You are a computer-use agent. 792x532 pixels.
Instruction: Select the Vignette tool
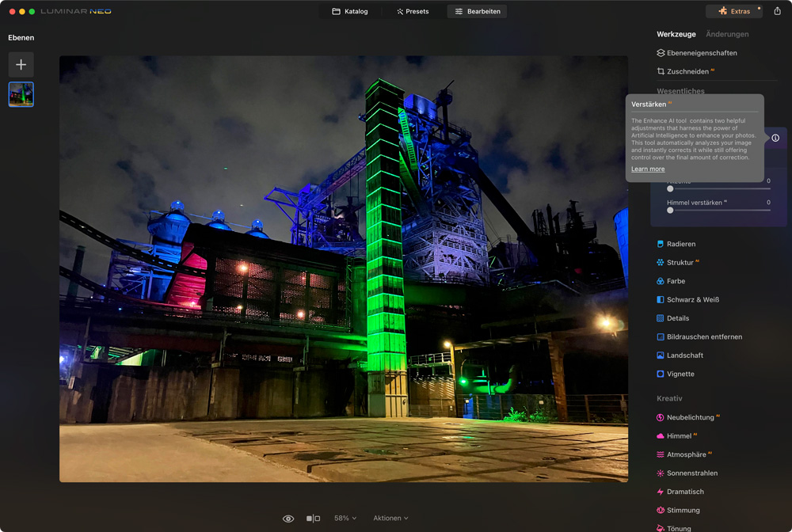point(680,374)
